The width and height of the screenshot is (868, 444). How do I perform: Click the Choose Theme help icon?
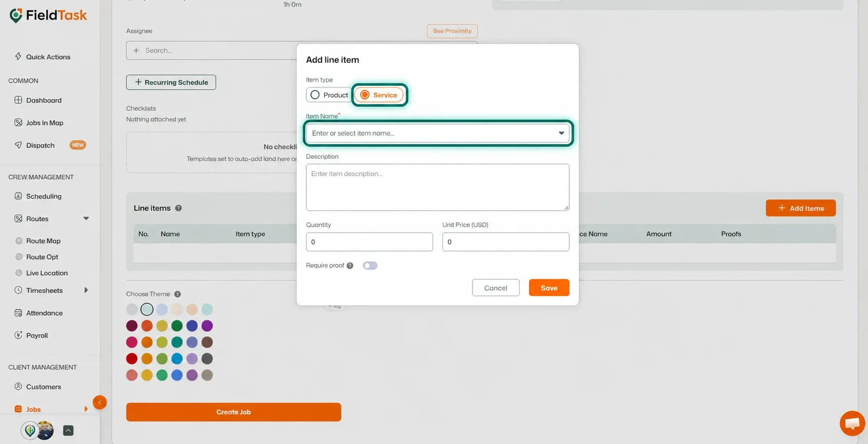pyautogui.click(x=177, y=294)
